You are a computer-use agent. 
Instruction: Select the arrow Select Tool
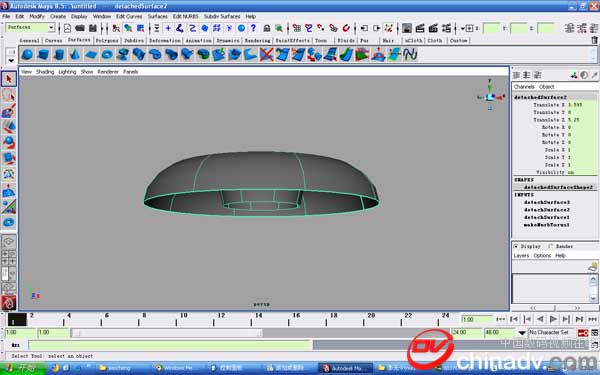(x=9, y=79)
